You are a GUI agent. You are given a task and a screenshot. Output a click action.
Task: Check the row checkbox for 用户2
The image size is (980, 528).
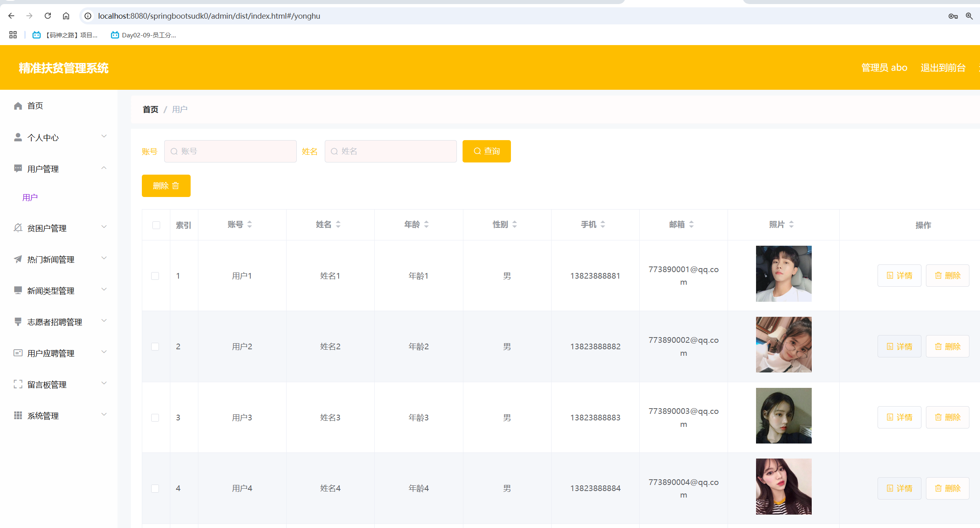point(155,347)
